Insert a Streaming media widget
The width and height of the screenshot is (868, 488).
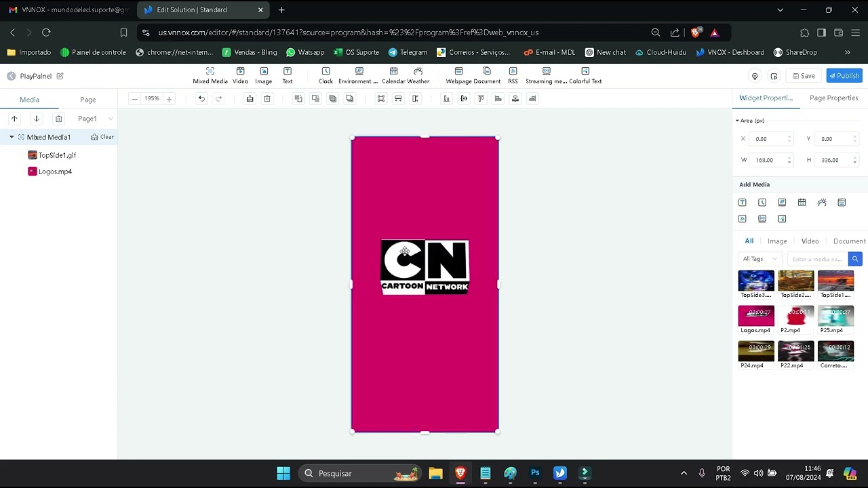[546, 75]
